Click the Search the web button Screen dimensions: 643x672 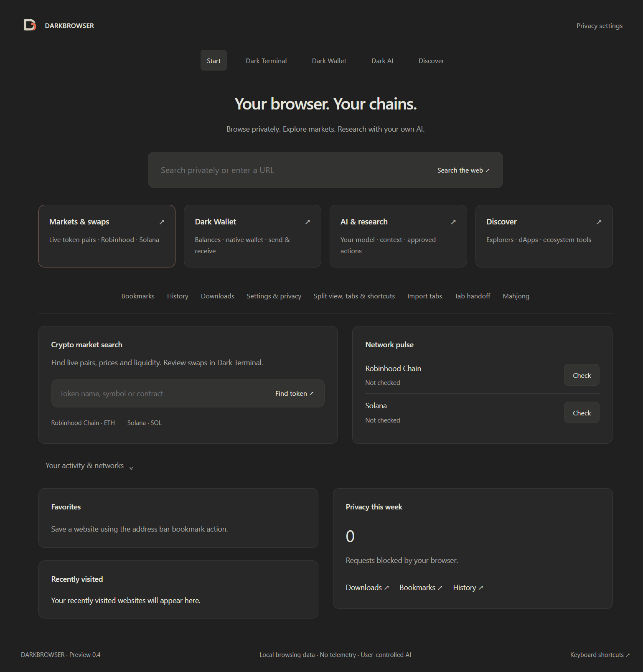(x=463, y=170)
